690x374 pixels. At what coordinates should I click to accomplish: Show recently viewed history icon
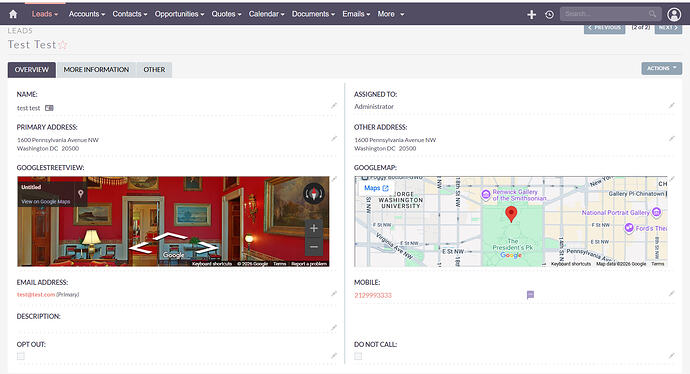[549, 15]
